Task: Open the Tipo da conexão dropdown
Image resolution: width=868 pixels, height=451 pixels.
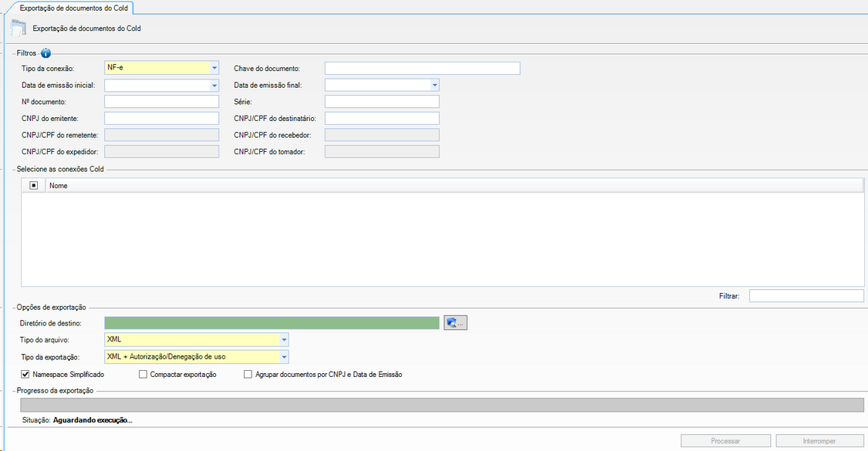Action: (x=214, y=68)
